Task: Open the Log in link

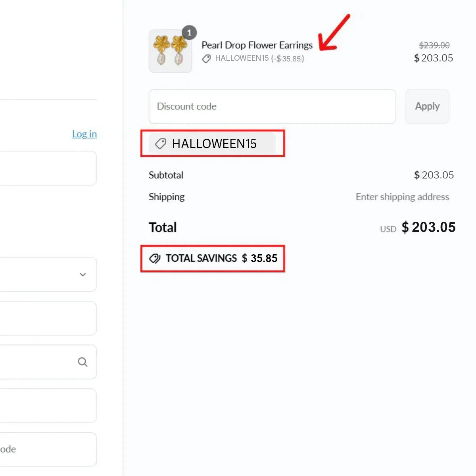Action: 84,134
